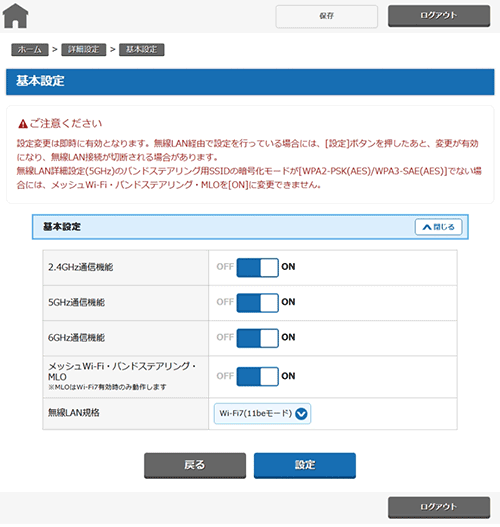Click the 保存 button at top

(327, 16)
